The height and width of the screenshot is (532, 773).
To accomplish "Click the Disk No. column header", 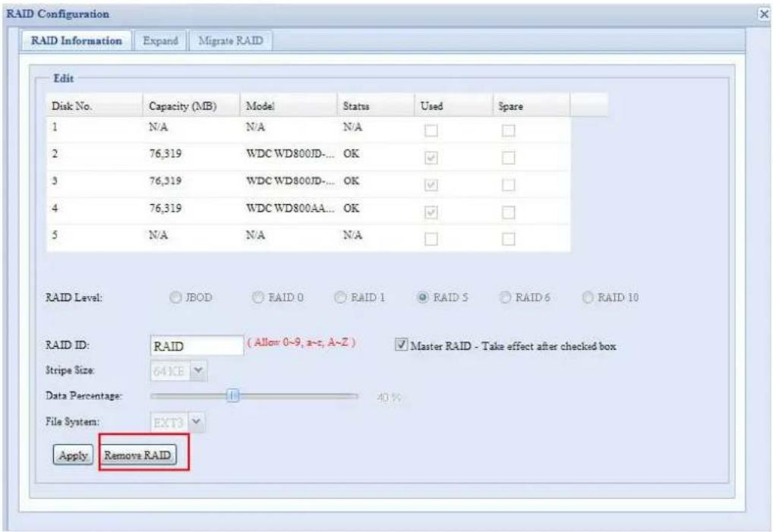I will point(95,105).
